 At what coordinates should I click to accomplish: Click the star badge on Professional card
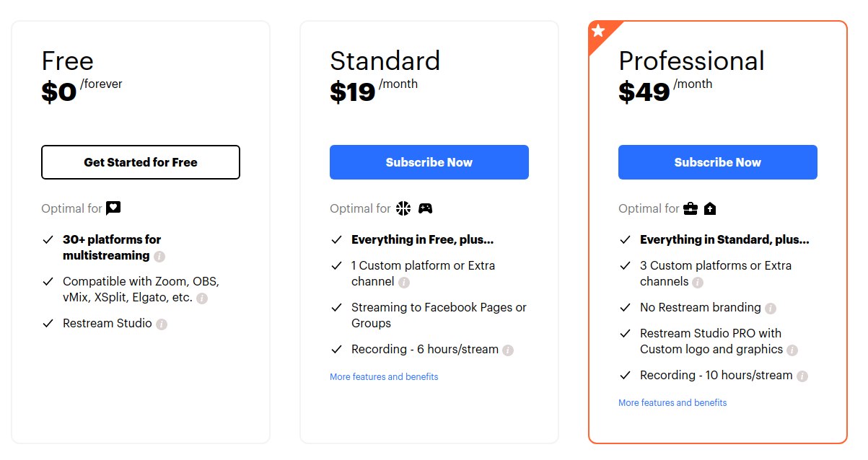599,31
